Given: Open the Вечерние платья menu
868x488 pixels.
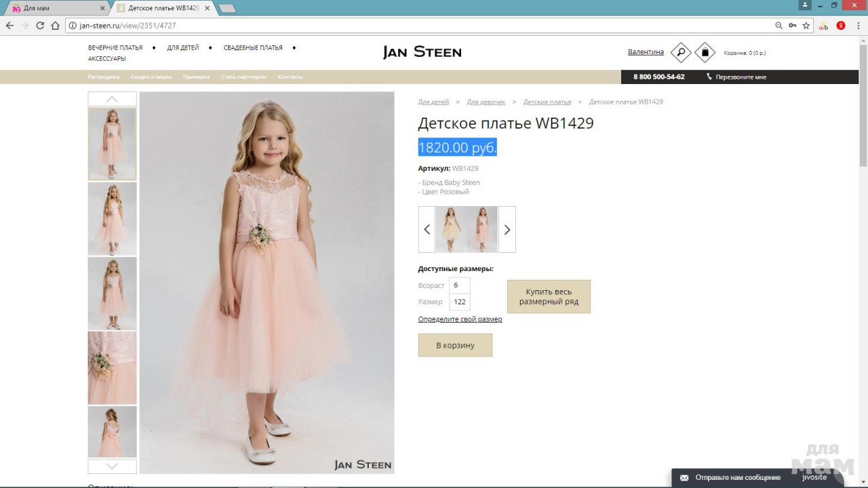Looking at the screenshot, I should point(115,48).
